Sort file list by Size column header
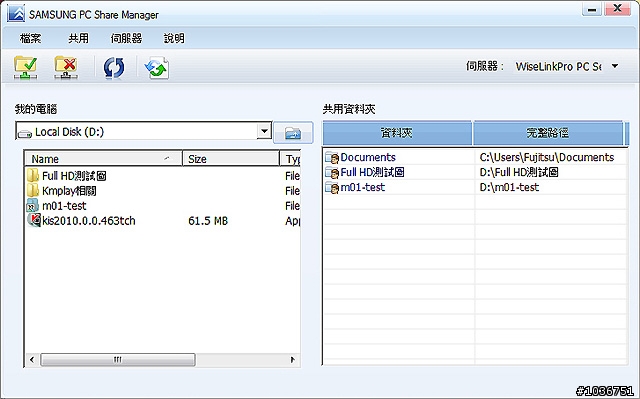 pos(231,159)
